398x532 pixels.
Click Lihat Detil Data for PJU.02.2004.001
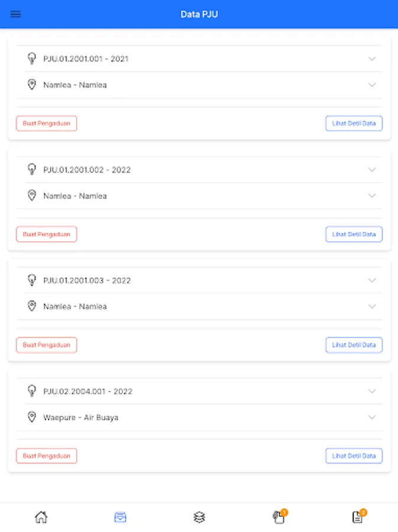(354, 456)
